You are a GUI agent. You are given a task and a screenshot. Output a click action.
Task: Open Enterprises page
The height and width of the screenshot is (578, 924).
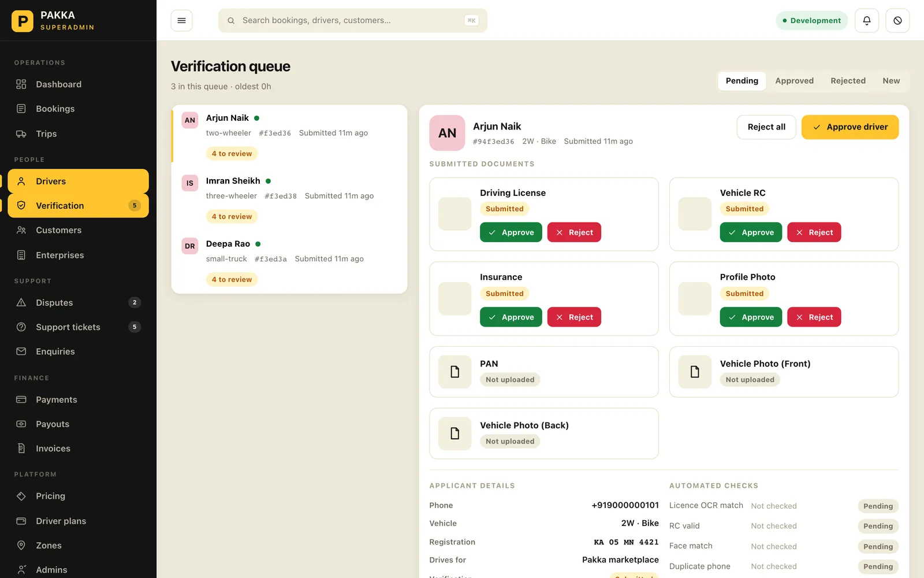78,255
